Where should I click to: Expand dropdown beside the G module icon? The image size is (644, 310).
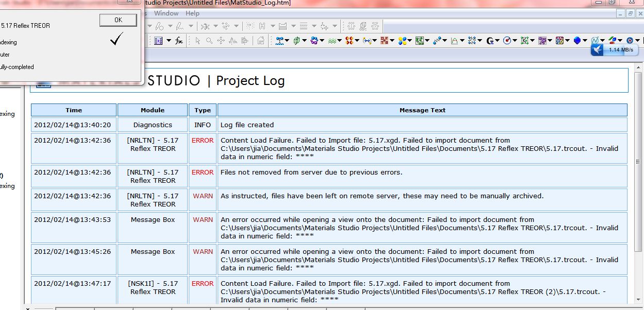(x=498, y=41)
